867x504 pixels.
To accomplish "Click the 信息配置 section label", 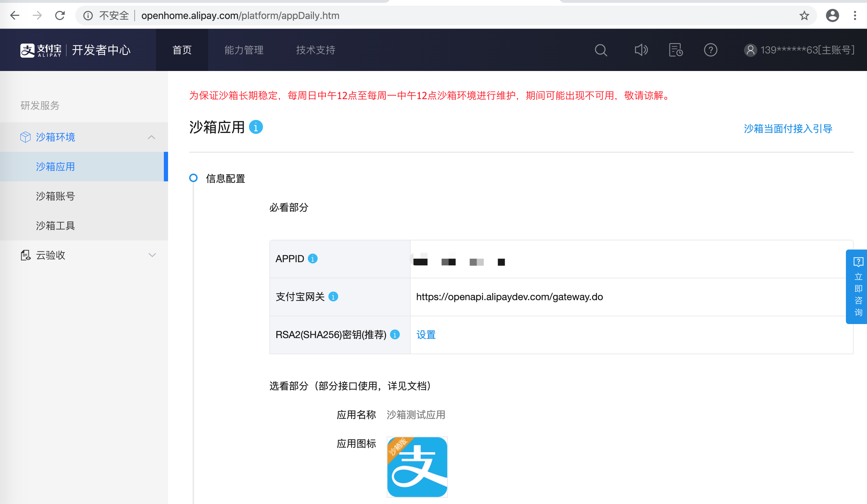I will pos(226,179).
